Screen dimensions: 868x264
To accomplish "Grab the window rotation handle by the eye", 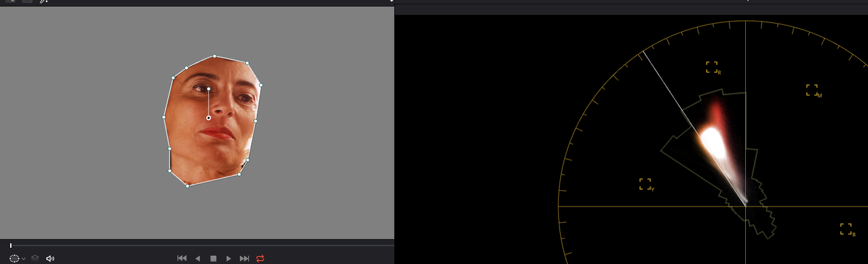I will click(208, 89).
